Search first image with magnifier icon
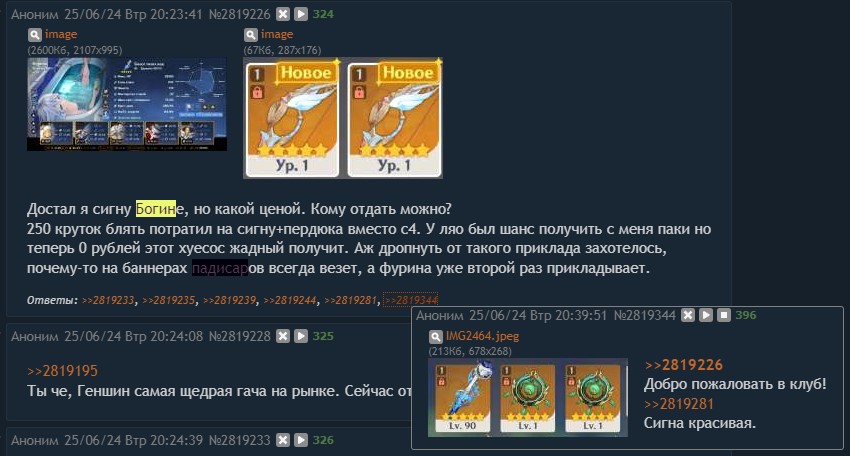The image size is (850, 456). pos(35,35)
